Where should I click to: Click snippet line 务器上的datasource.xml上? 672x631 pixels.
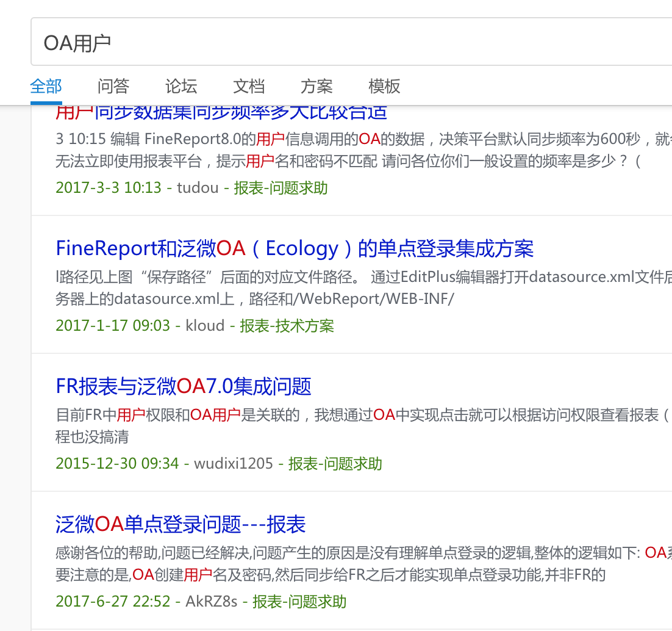(254, 299)
